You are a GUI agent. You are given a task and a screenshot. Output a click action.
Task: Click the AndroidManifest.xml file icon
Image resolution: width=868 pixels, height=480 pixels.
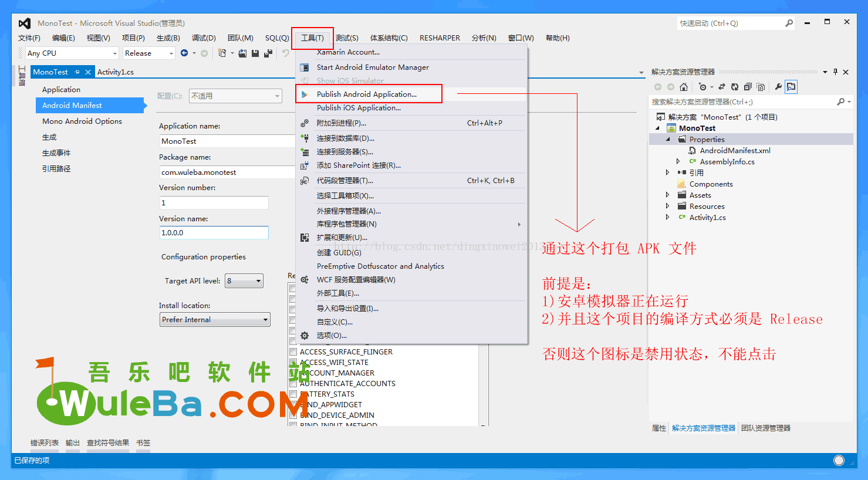[693, 150]
